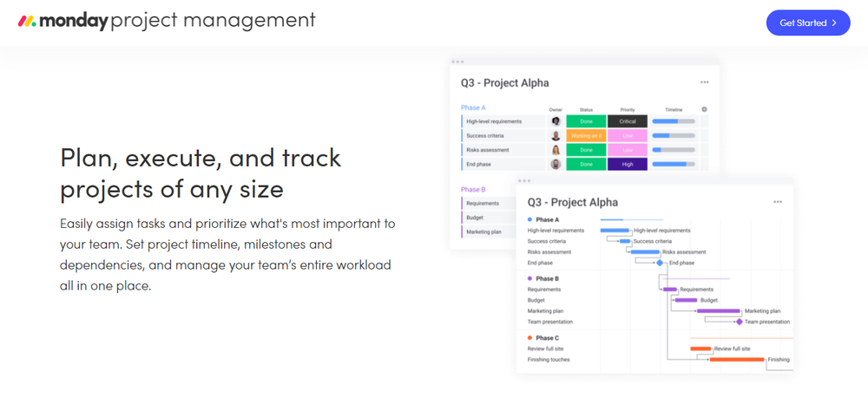Click the Critical priority cell
Screen dimensions: 868x404
(x=628, y=121)
